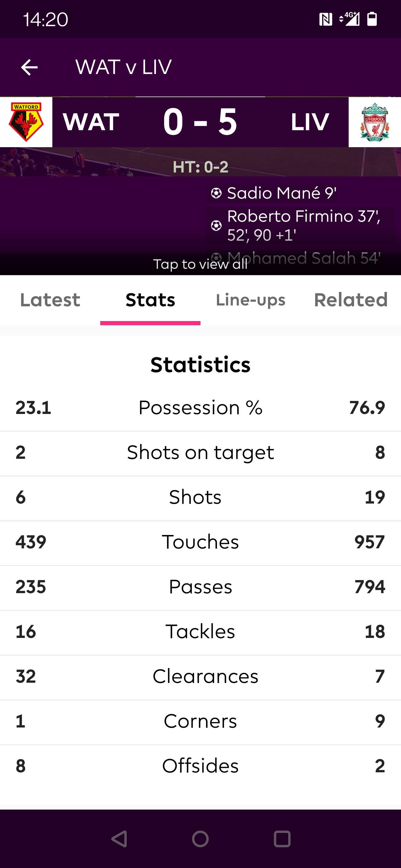
Task: Tap goal ball icon beside Roberto Firmino
Action: pyautogui.click(x=216, y=225)
